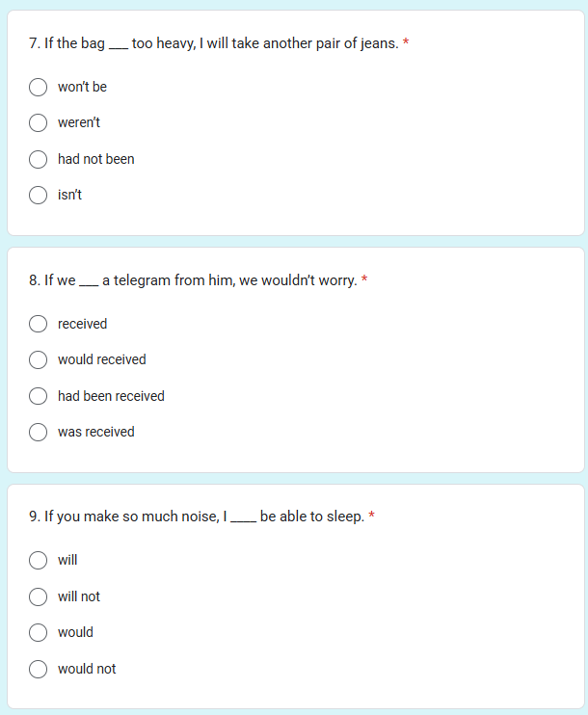Image resolution: width=588 pixels, height=715 pixels.
Task: Click the question 9 noise sentence
Action: tap(197, 516)
